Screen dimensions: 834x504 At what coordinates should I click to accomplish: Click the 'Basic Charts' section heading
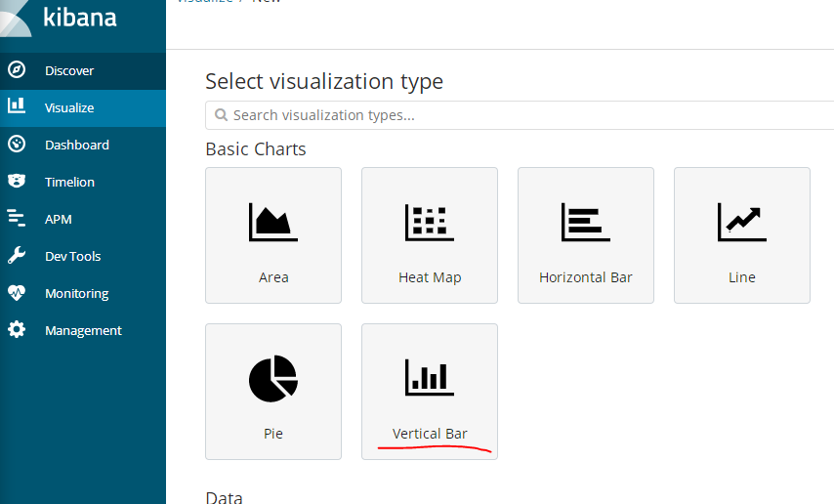point(255,149)
